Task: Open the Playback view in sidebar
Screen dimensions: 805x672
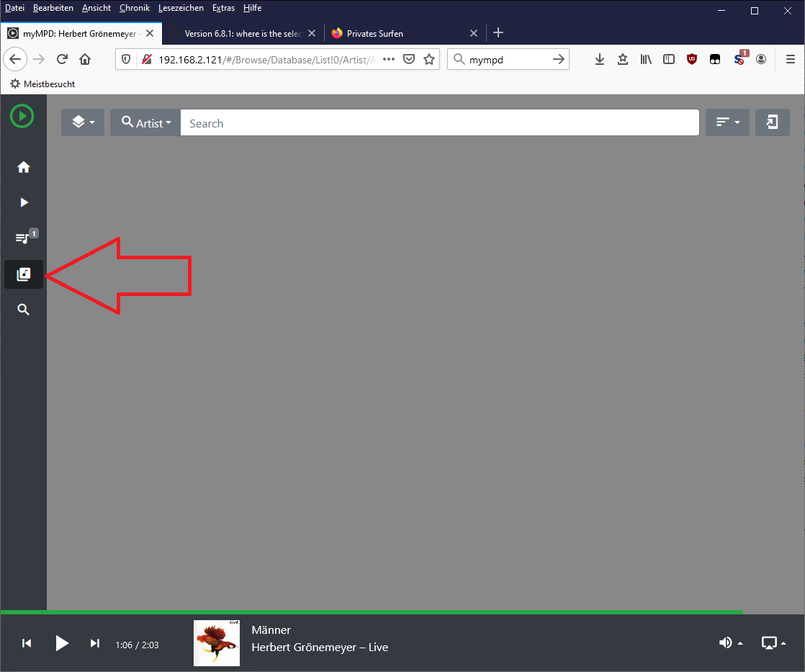Action: [x=24, y=202]
